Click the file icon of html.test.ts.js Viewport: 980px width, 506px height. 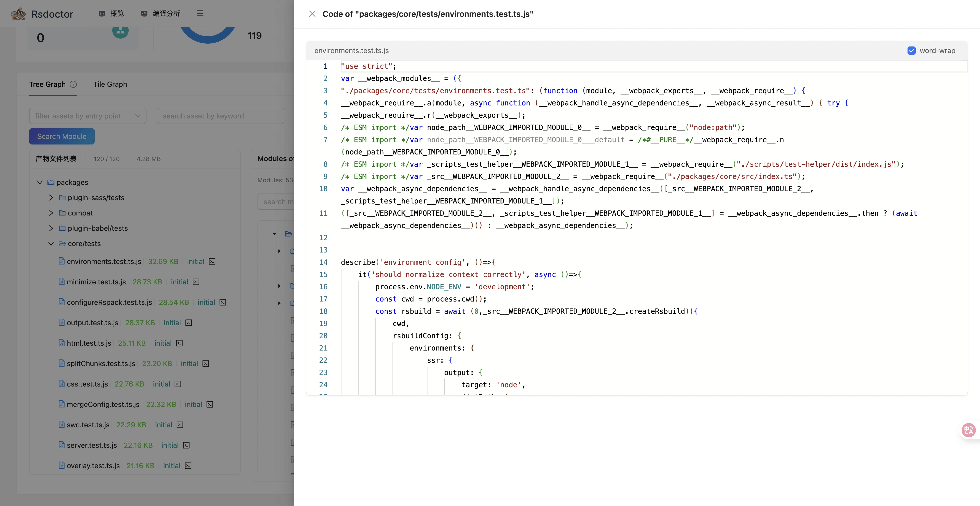[x=62, y=343]
